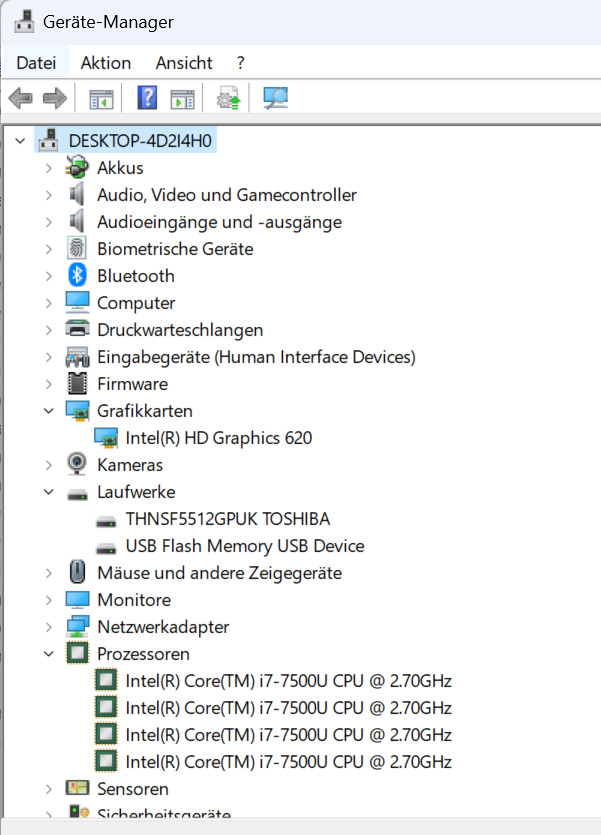Select the Biometrische Geräte label
The image size is (601, 835).
[x=175, y=249]
